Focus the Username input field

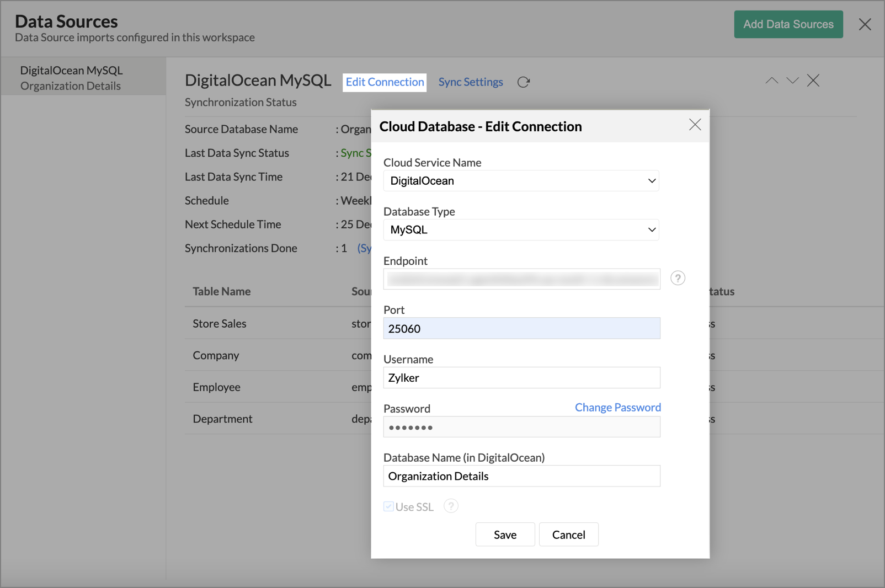(x=521, y=378)
